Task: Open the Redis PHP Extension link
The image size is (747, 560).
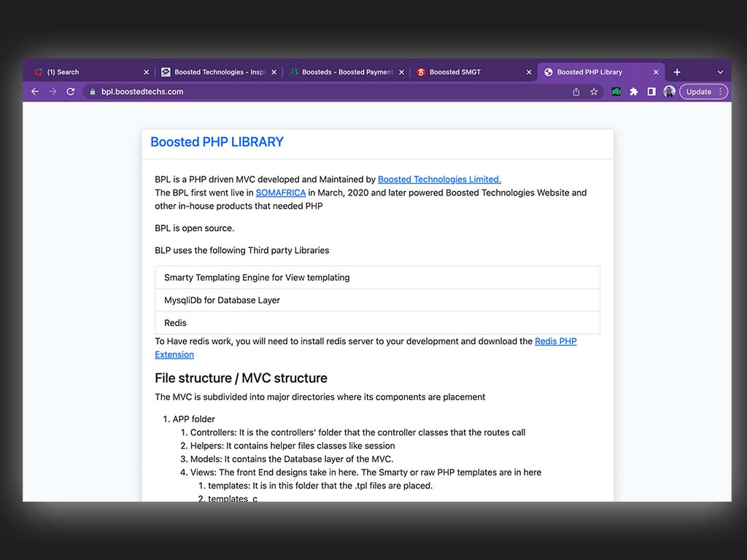Action: click(555, 341)
